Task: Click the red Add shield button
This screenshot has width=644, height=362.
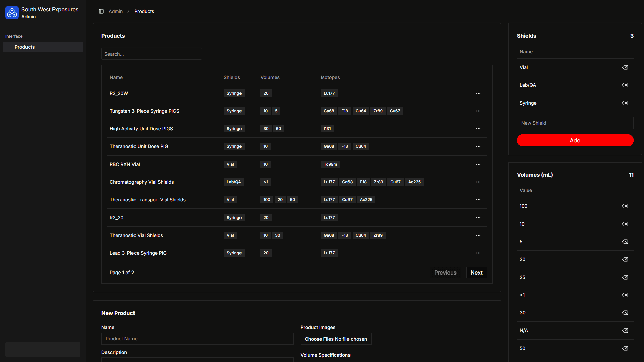Action: 575,140
